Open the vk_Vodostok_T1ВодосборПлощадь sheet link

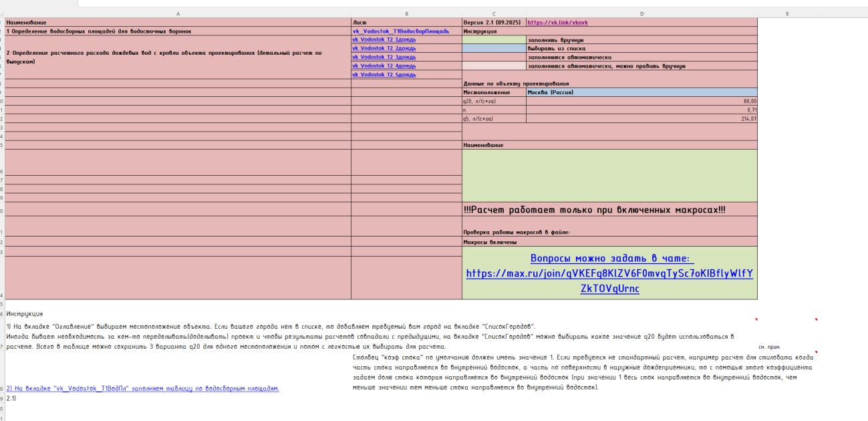[x=401, y=31]
